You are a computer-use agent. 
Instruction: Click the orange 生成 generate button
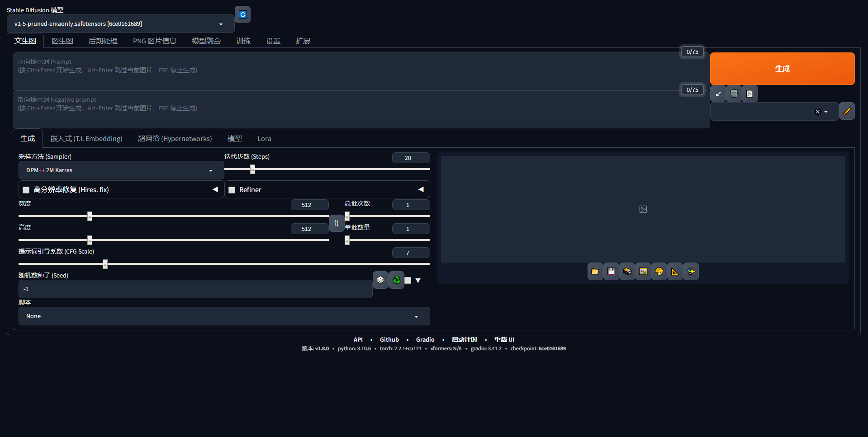[782, 69]
